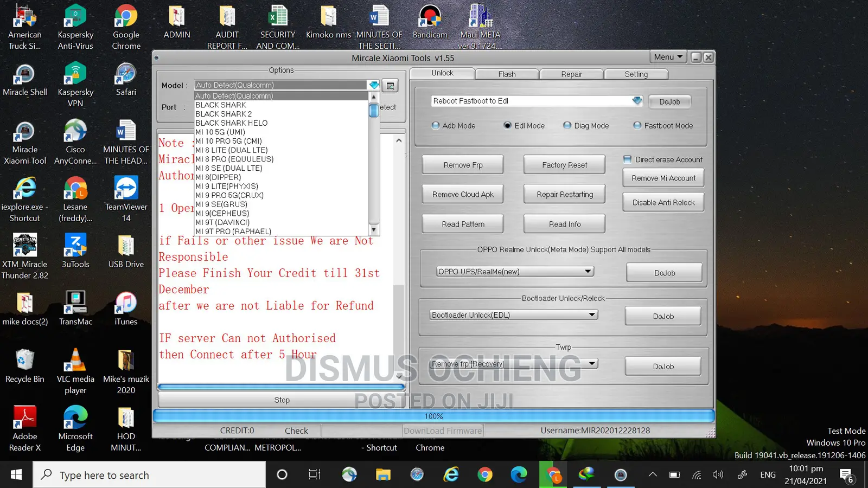Click the Disable Anti Relock button
The height and width of the screenshot is (488, 868).
663,202
